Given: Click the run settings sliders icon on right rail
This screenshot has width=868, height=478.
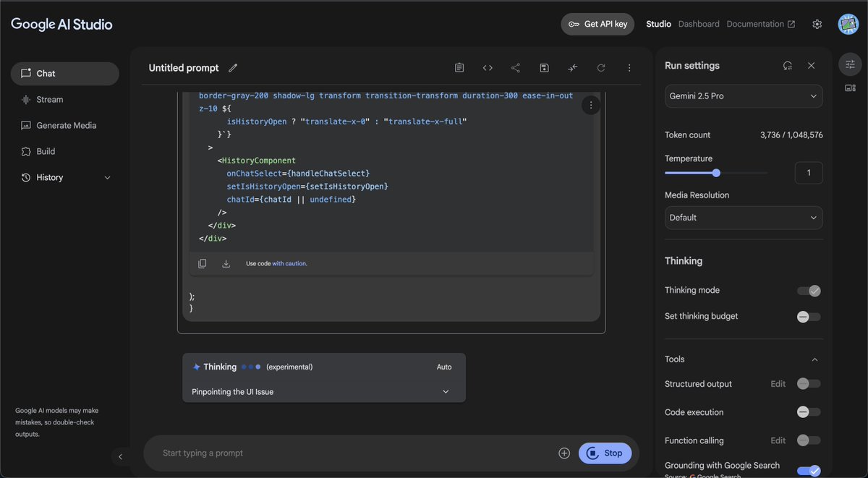Looking at the screenshot, I should tap(850, 65).
